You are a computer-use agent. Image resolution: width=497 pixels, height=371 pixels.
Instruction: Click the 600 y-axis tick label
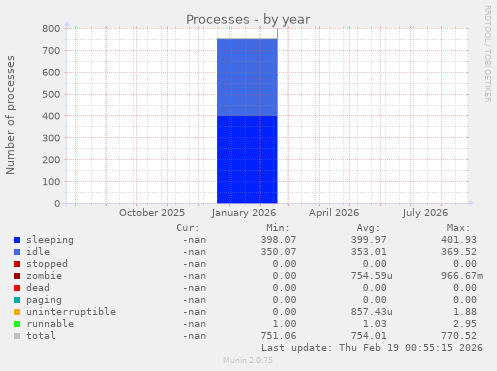pos(51,72)
